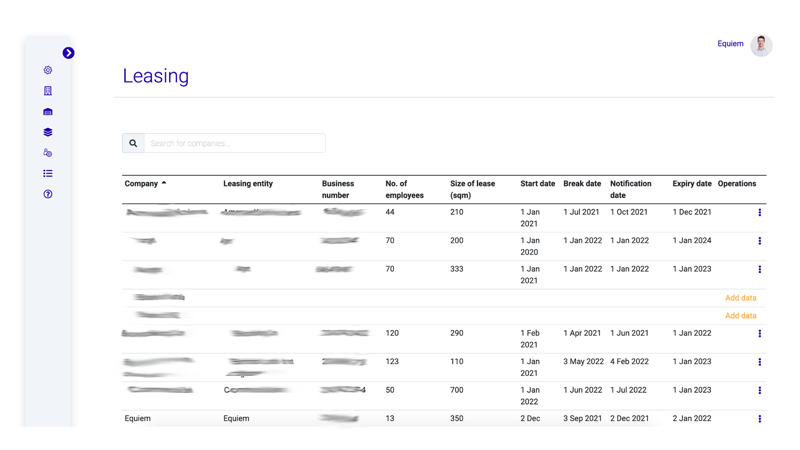The height and width of the screenshot is (450, 800).
Task: Open three-dot menu for row with 700 sqm lease
Action: [x=759, y=391]
